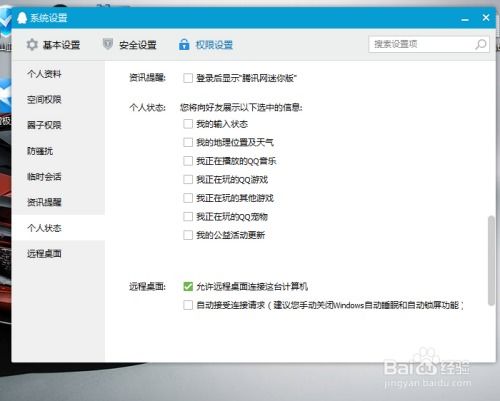Click the gear icon for 基本设置

point(32,44)
